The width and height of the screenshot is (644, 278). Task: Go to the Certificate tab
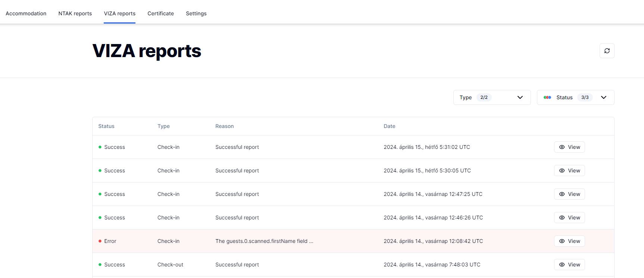pos(160,13)
